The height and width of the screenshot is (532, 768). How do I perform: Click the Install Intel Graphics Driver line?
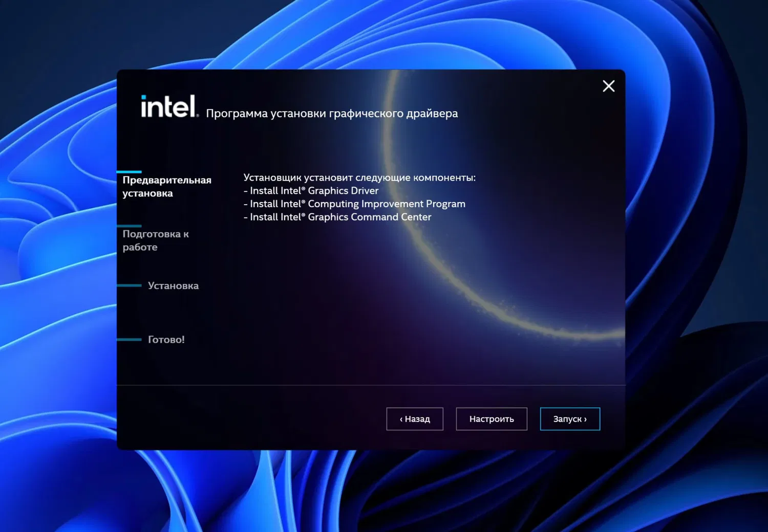coord(311,191)
